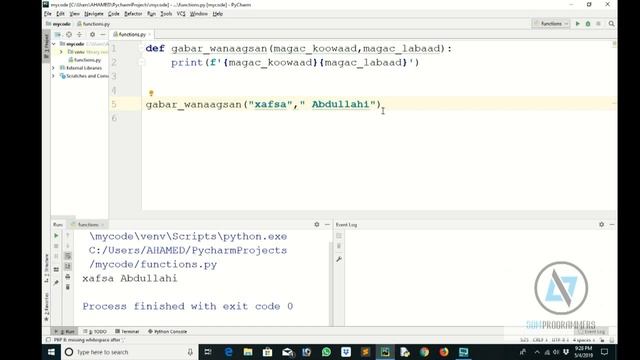Open Run panel settings gear
Viewport: 640px width, 360px height.
point(317,224)
